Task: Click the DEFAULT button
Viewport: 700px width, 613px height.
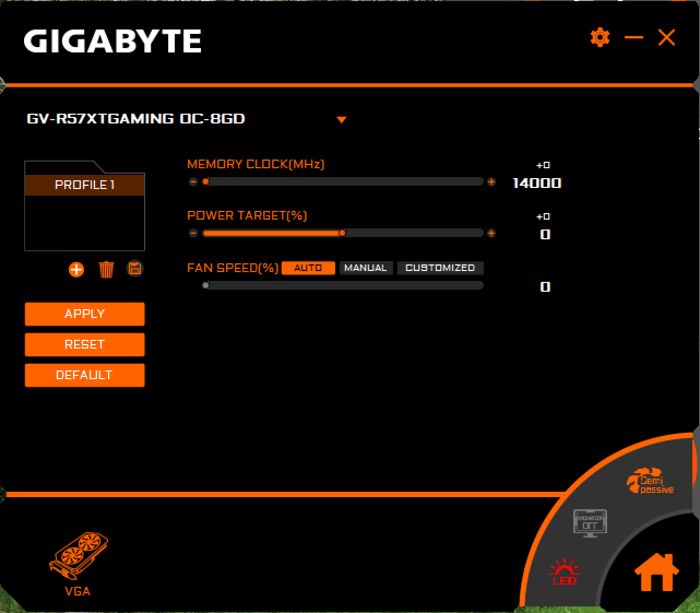Action: [85, 375]
